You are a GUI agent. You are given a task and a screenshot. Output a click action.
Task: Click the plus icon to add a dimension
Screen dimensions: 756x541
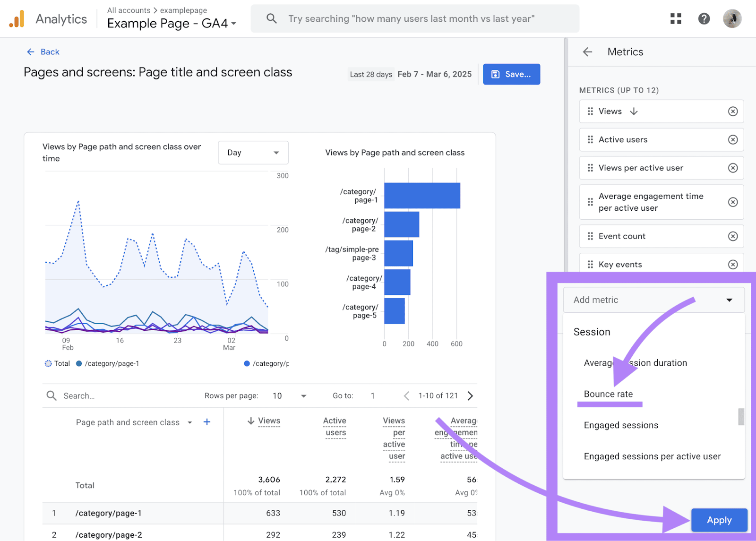click(x=206, y=422)
